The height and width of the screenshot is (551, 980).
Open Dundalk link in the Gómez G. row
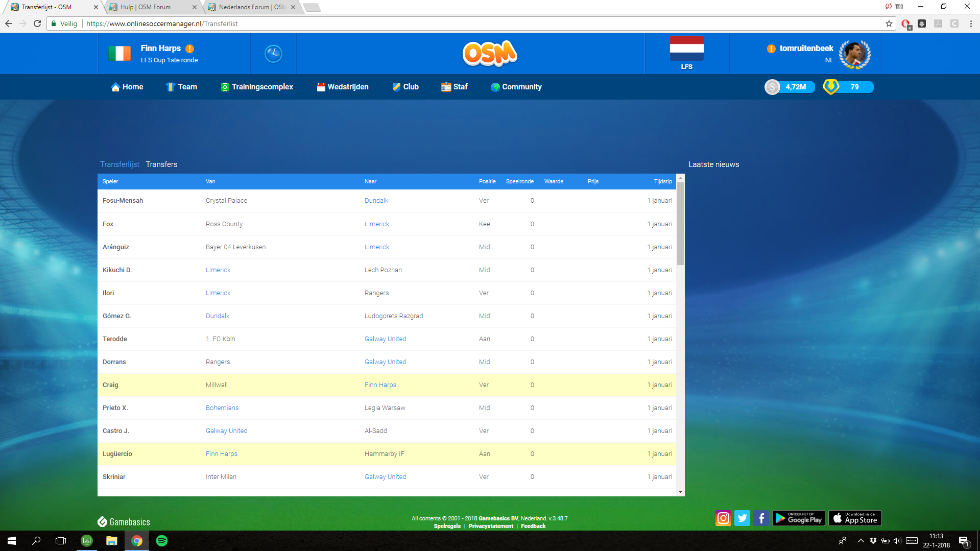pyautogui.click(x=218, y=316)
